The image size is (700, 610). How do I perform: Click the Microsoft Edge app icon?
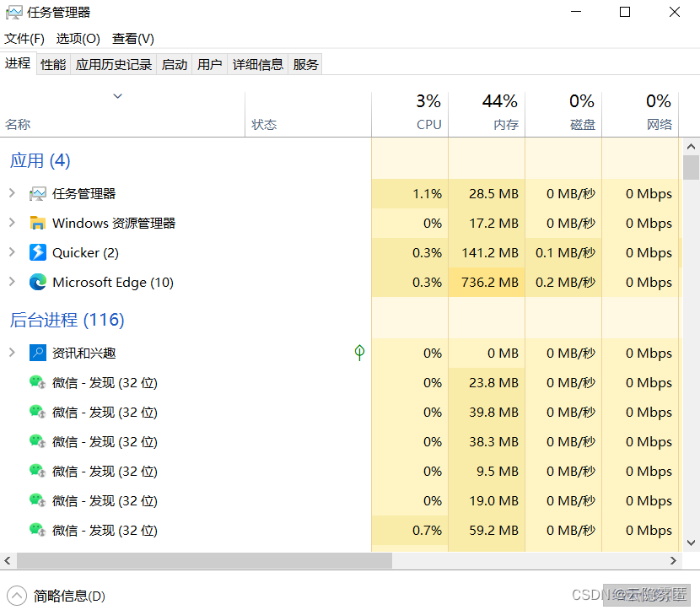pos(37,282)
